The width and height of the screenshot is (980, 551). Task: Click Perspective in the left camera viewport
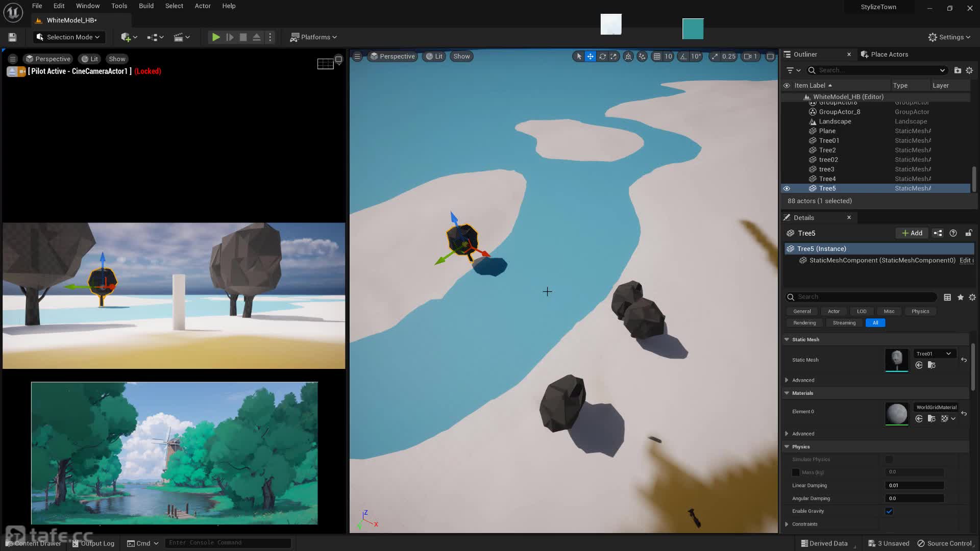tap(48, 59)
